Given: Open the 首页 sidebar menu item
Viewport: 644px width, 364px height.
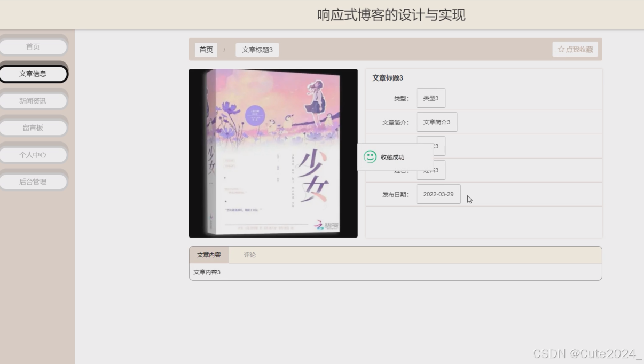Looking at the screenshot, I should coord(33,47).
